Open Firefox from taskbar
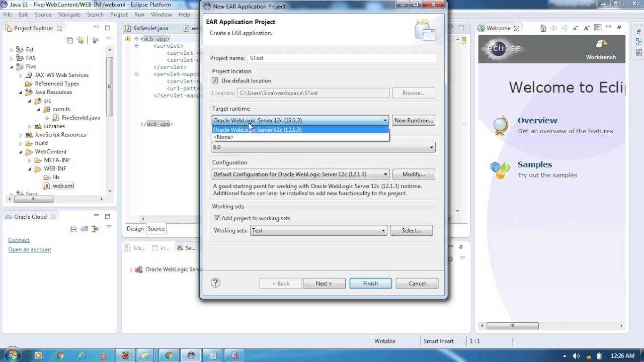This screenshot has height=362, width=644. [125, 355]
